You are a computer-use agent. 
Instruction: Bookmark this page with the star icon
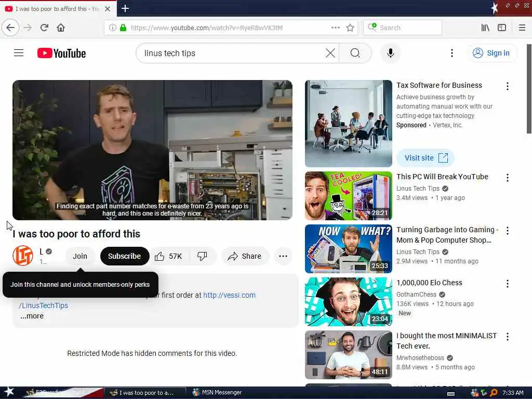[x=350, y=28]
